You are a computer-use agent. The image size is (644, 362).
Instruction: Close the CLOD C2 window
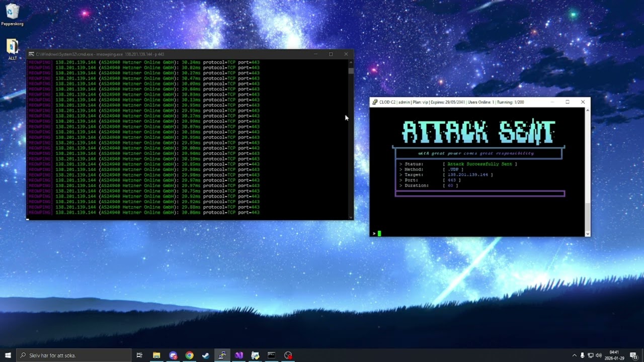583,102
